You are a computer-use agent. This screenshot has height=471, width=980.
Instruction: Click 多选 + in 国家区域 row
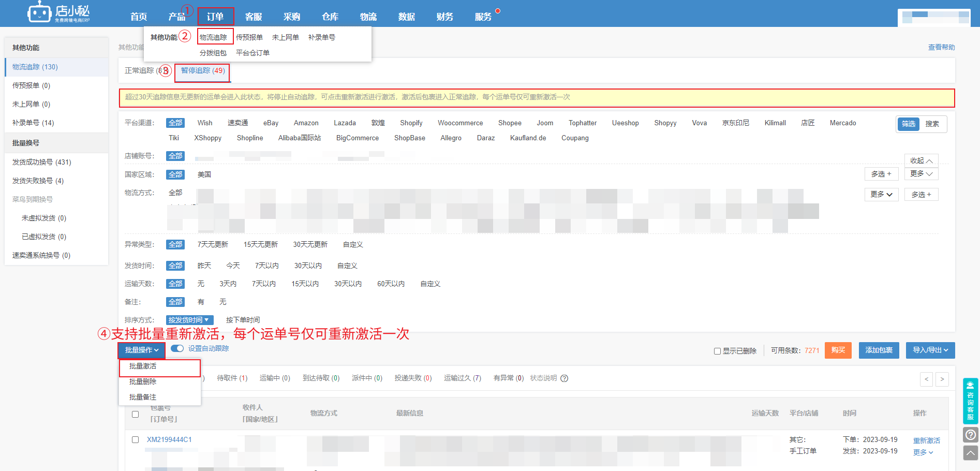(882, 174)
